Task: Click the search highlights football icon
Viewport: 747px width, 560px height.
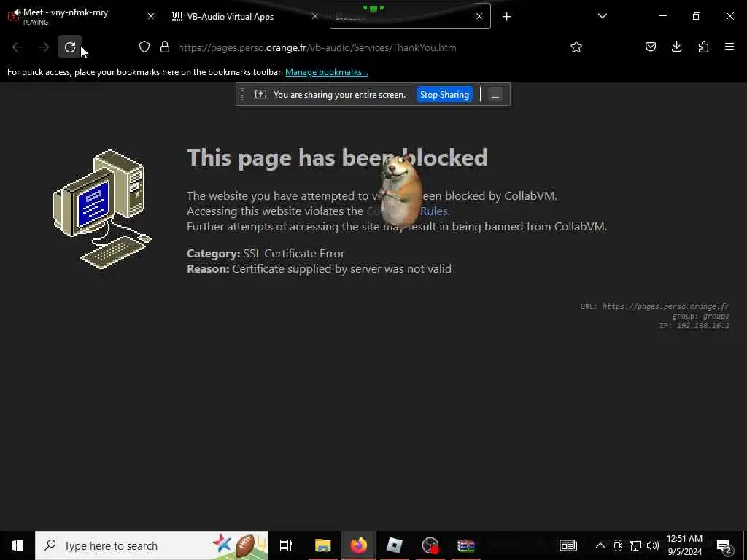Action: click(x=245, y=545)
